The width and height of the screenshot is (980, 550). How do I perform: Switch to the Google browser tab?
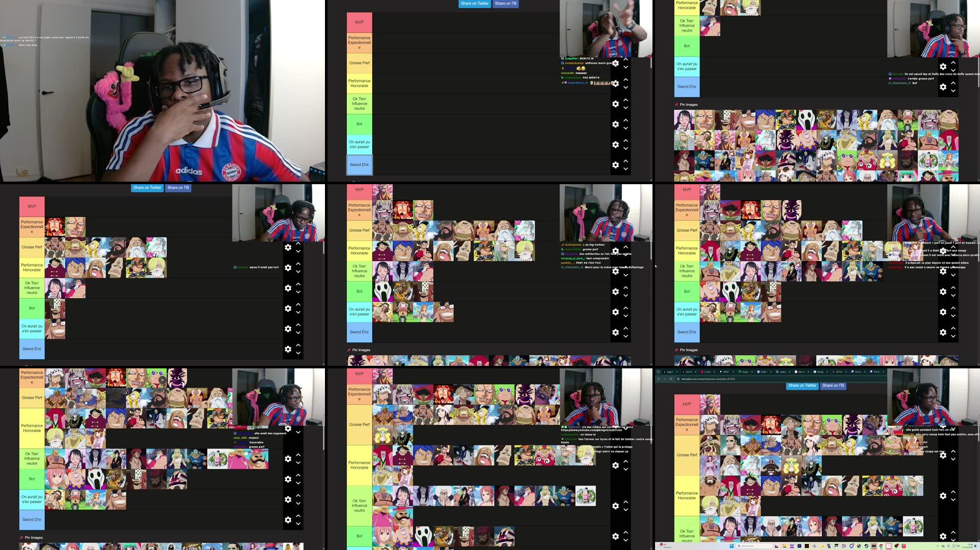coord(821,372)
